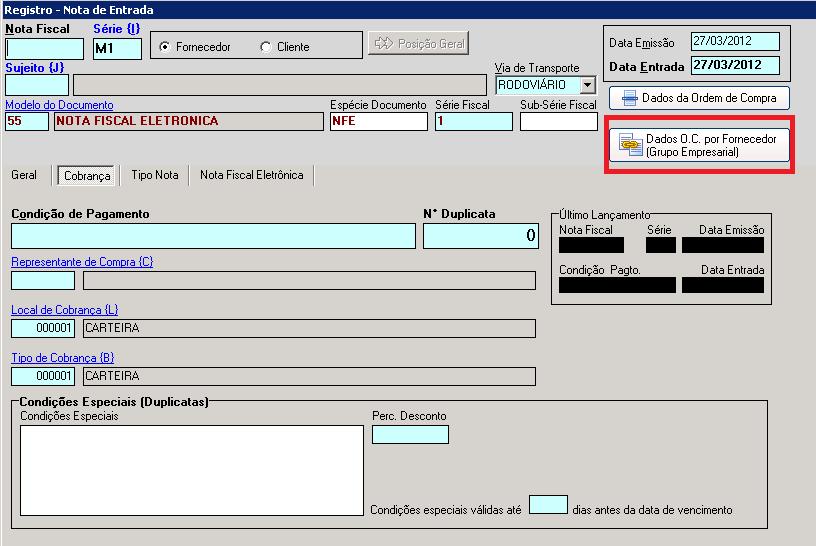Open the Local de Cobrança link
Image resolution: width=816 pixels, height=546 pixels.
click(x=65, y=310)
